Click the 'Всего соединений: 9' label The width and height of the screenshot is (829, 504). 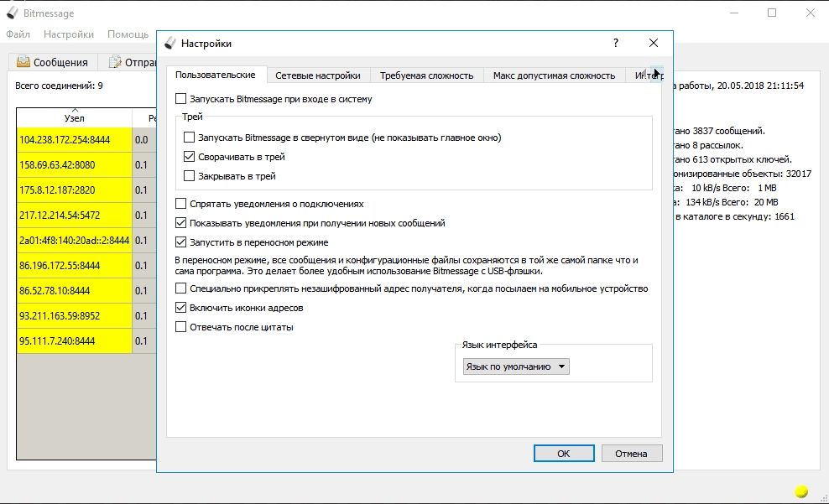59,86
